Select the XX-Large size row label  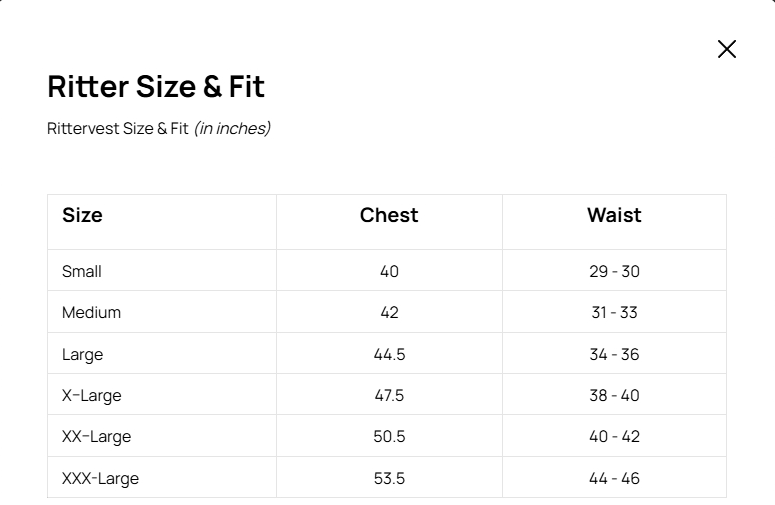coord(96,437)
